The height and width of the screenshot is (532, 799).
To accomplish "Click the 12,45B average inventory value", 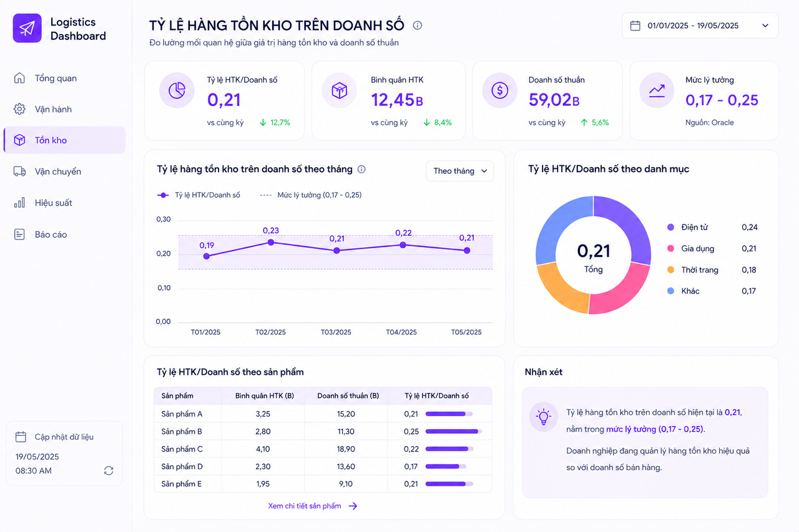I will click(x=397, y=100).
